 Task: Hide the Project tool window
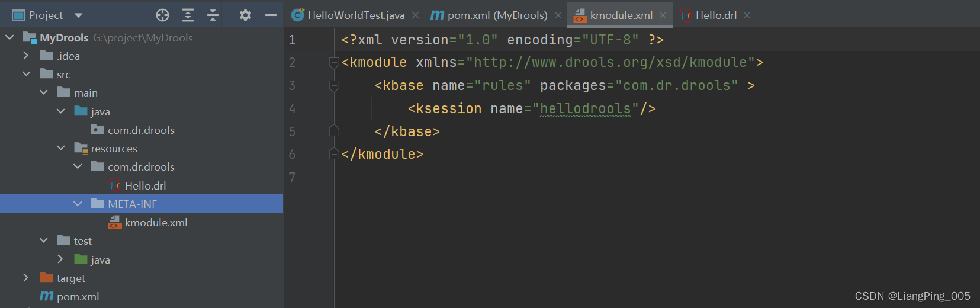click(271, 15)
